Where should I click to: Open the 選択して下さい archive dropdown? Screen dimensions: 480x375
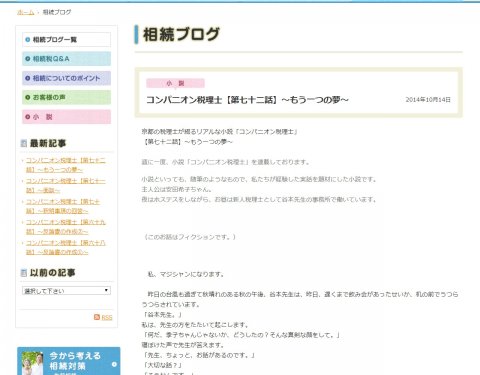(66, 291)
